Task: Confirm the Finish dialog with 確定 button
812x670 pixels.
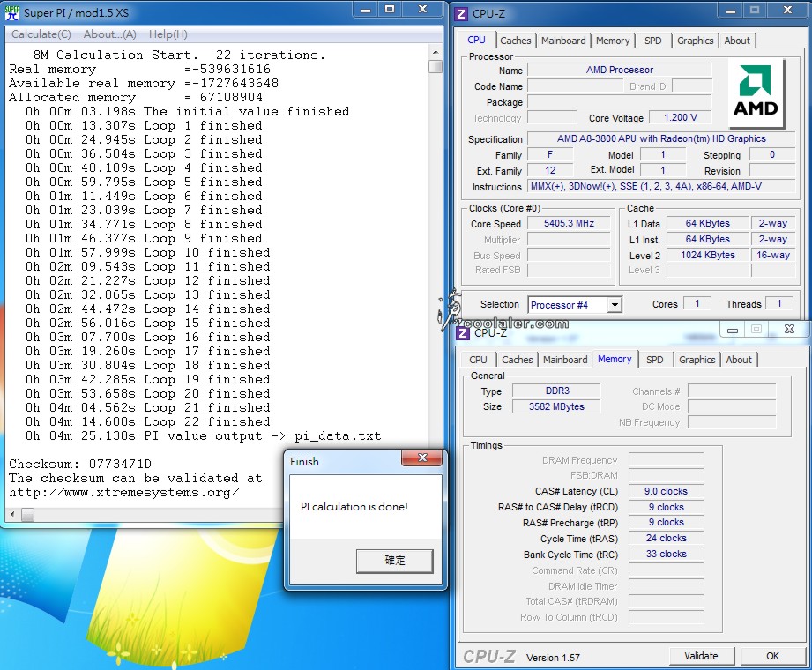Action: (395, 560)
